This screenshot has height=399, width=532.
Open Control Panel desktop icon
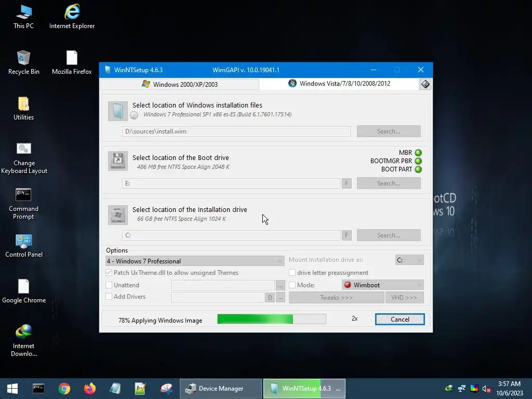click(24, 246)
